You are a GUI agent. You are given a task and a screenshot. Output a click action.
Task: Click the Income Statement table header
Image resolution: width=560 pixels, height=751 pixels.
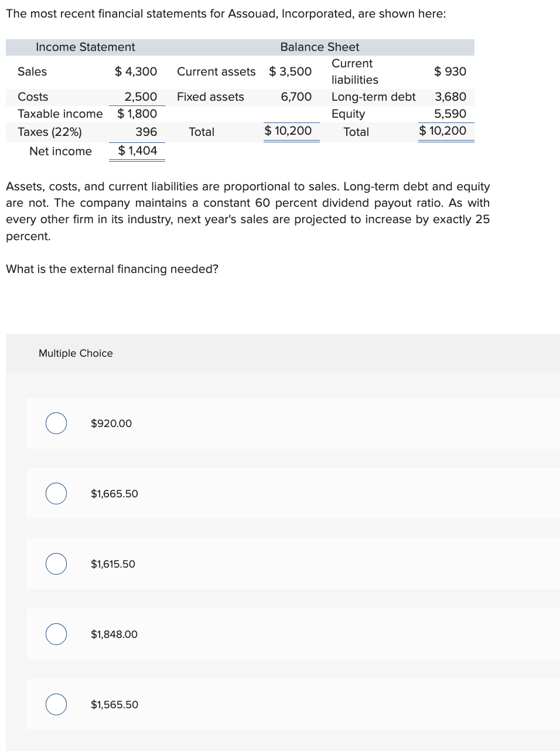[86, 47]
